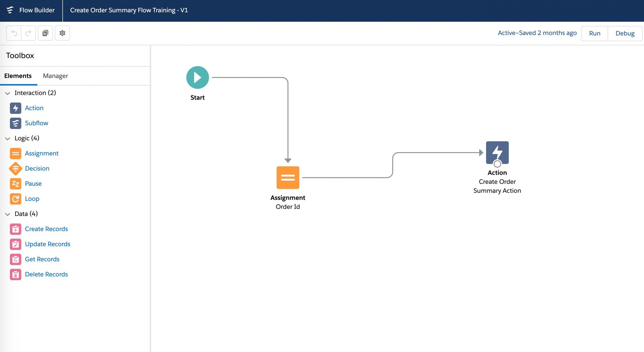Select the Action element in the toolbox

coord(34,108)
